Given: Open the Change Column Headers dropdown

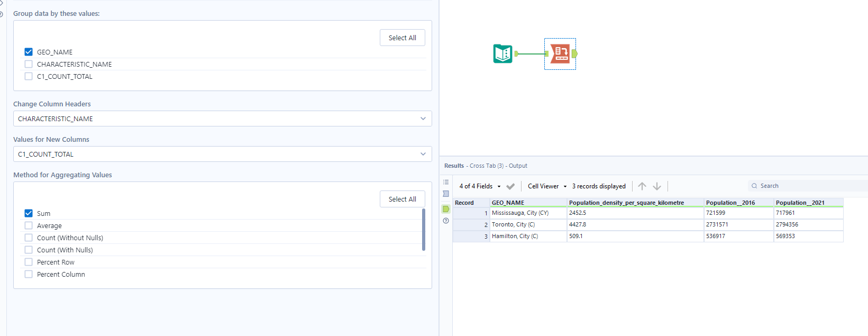Looking at the screenshot, I should (x=222, y=119).
